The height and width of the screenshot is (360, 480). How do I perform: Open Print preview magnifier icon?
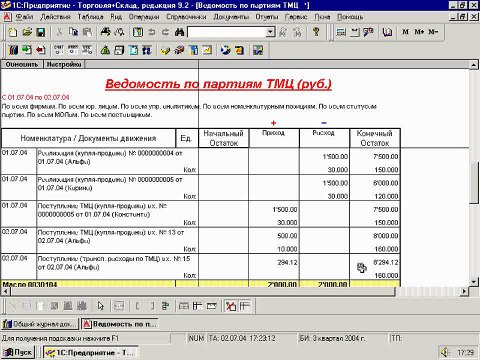tap(119, 32)
